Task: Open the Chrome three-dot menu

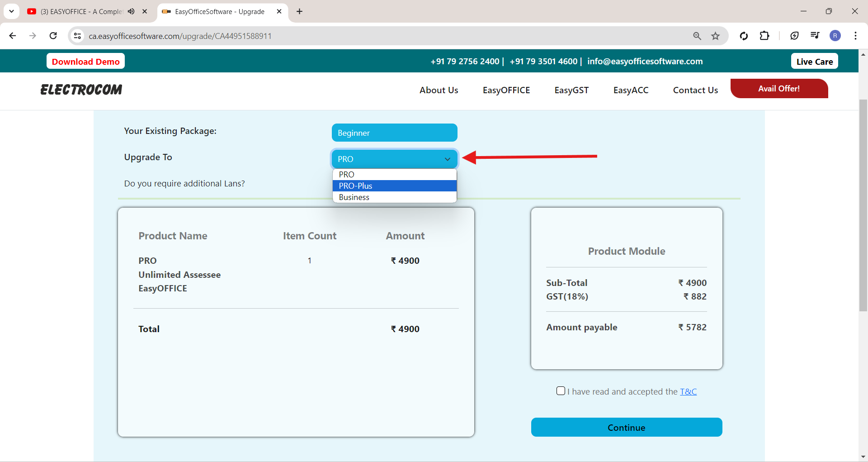Action: [855, 36]
